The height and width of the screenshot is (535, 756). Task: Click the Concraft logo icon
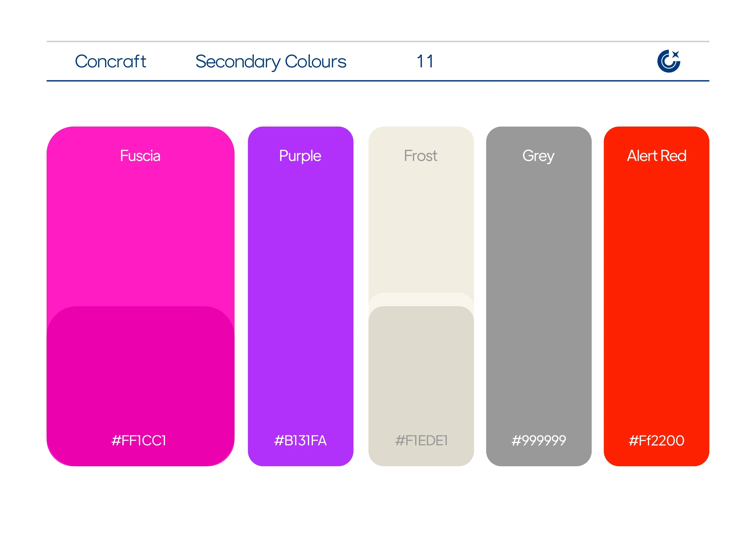coord(669,61)
